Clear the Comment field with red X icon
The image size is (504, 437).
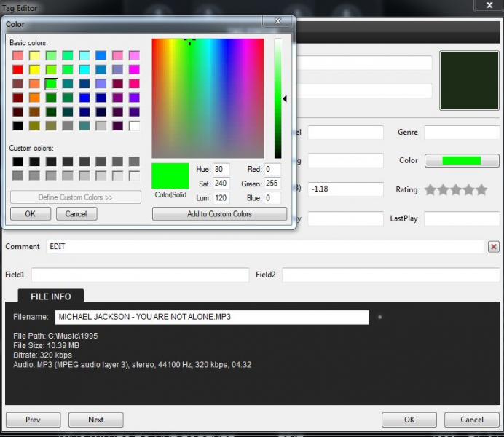coord(493,247)
